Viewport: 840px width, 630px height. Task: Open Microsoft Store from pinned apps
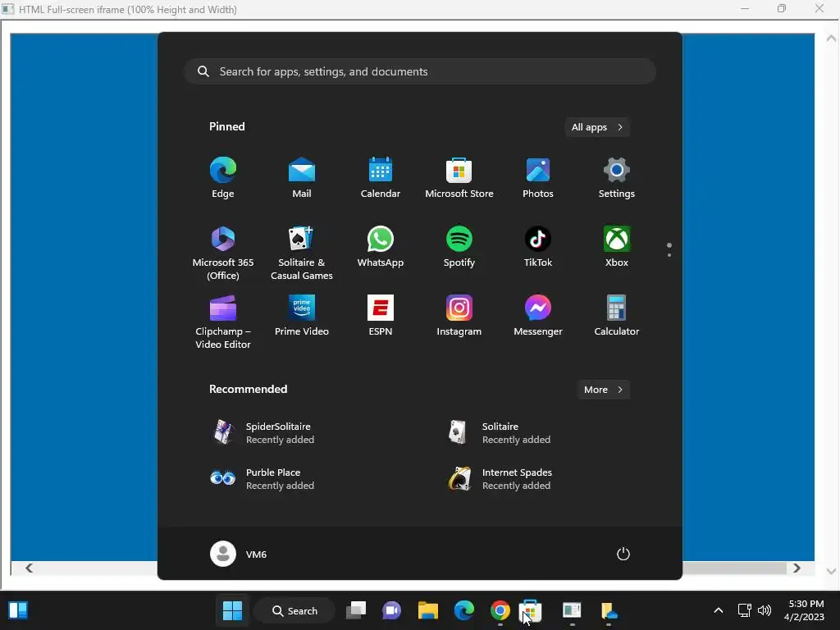tap(459, 178)
